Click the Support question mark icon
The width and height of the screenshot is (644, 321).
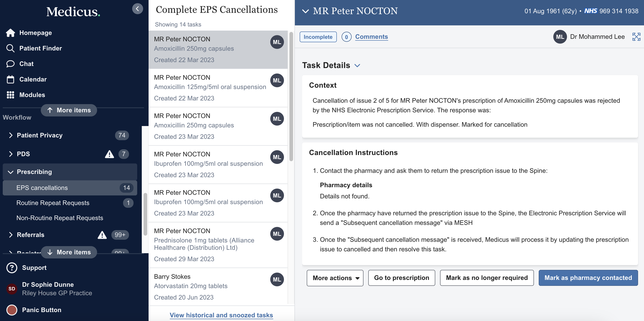(x=12, y=268)
